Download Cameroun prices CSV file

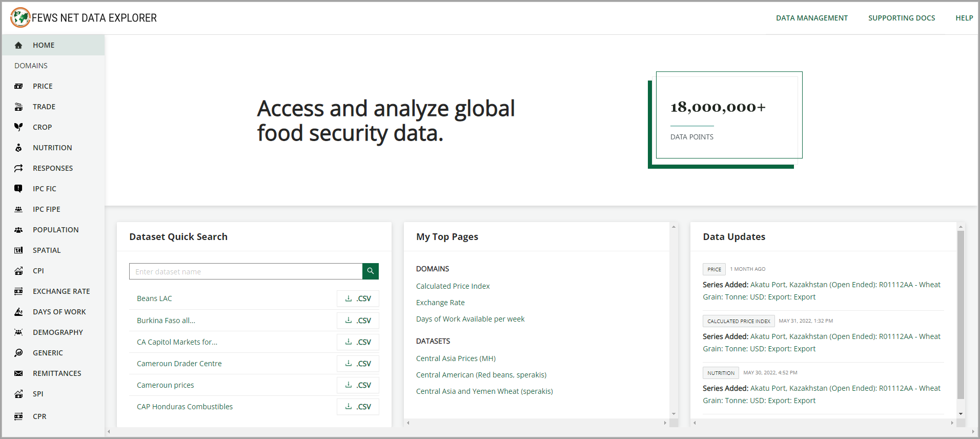[x=358, y=385]
